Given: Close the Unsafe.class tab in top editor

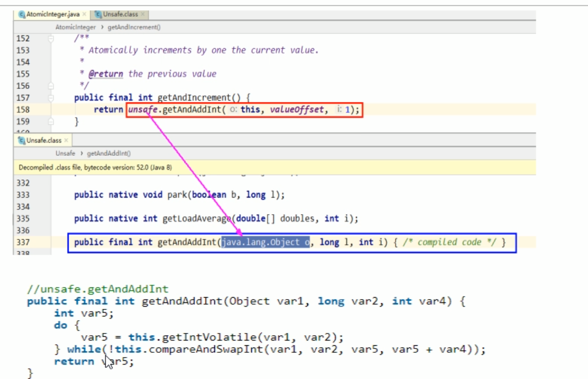Looking at the screenshot, I should (x=143, y=14).
